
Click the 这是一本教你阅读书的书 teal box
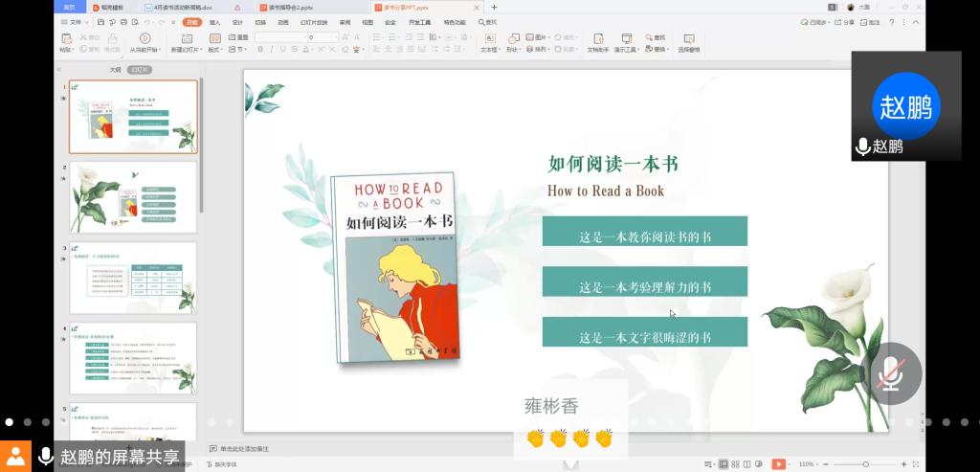pos(645,232)
